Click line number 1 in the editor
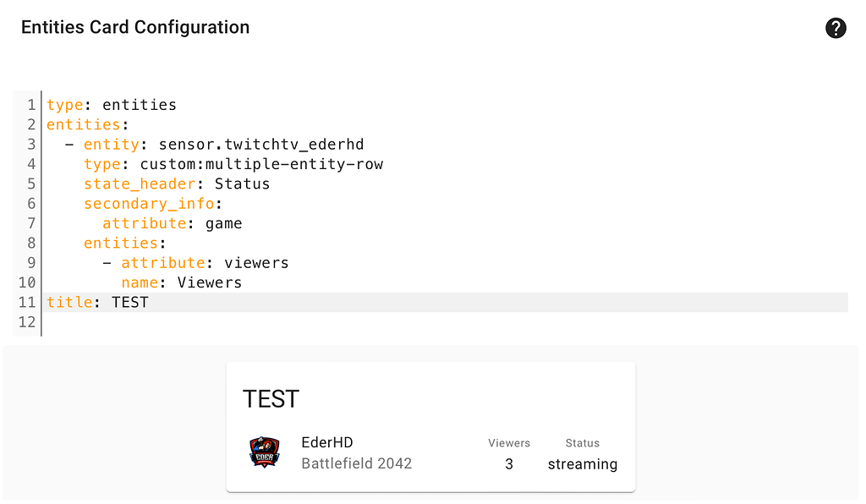This screenshot has width=866, height=504. 31,104
